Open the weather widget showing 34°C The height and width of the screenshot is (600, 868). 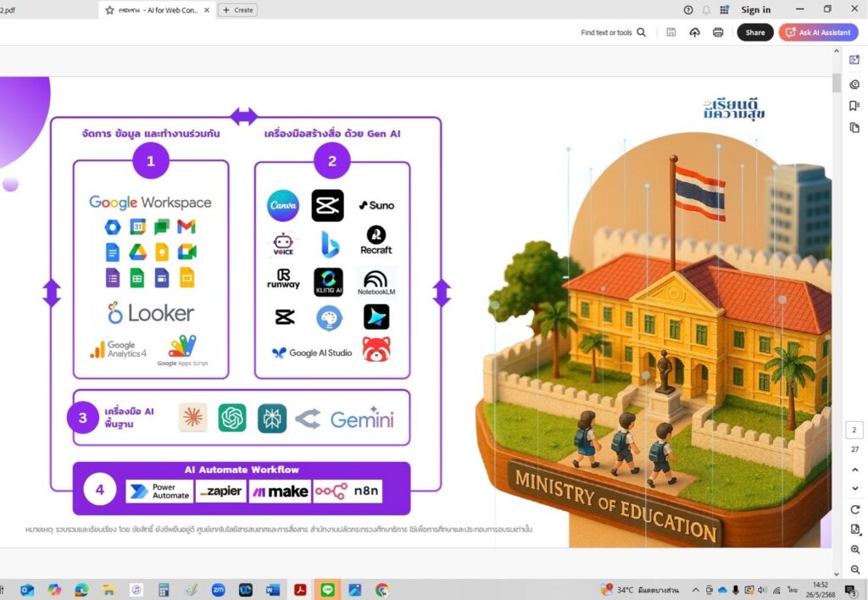point(640,590)
